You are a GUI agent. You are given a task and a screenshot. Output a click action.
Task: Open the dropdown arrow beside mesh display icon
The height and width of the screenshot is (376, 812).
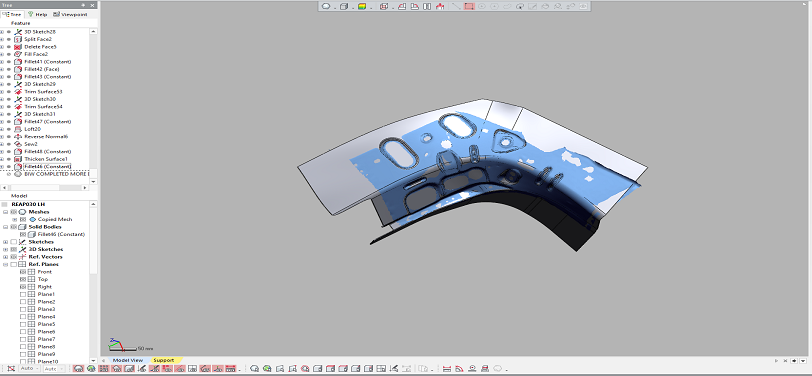pos(334,8)
